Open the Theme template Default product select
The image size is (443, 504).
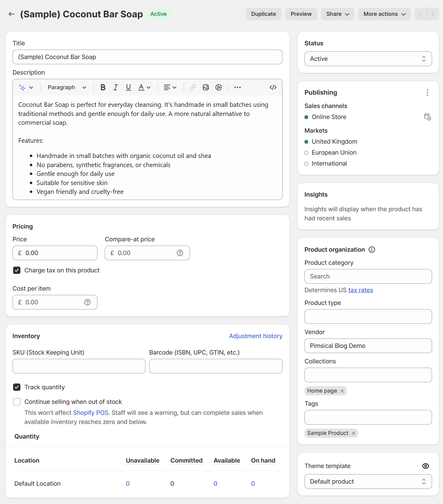tap(368, 481)
